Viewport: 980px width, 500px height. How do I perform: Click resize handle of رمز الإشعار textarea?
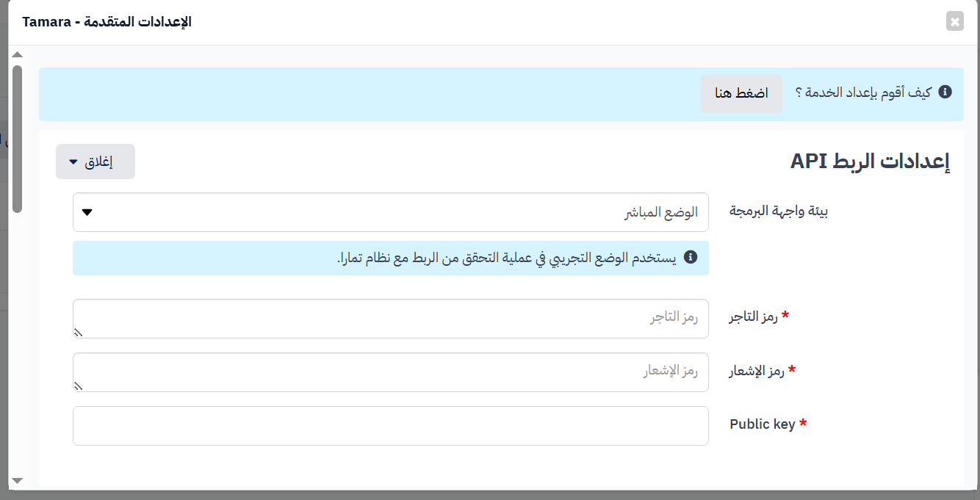(78, 387)
